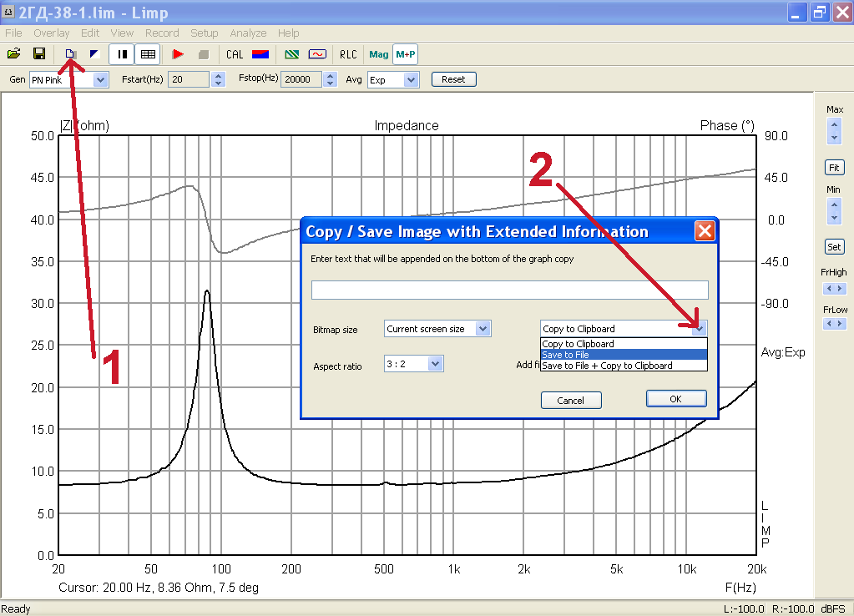Select Save to File list option

coord(624,355)
